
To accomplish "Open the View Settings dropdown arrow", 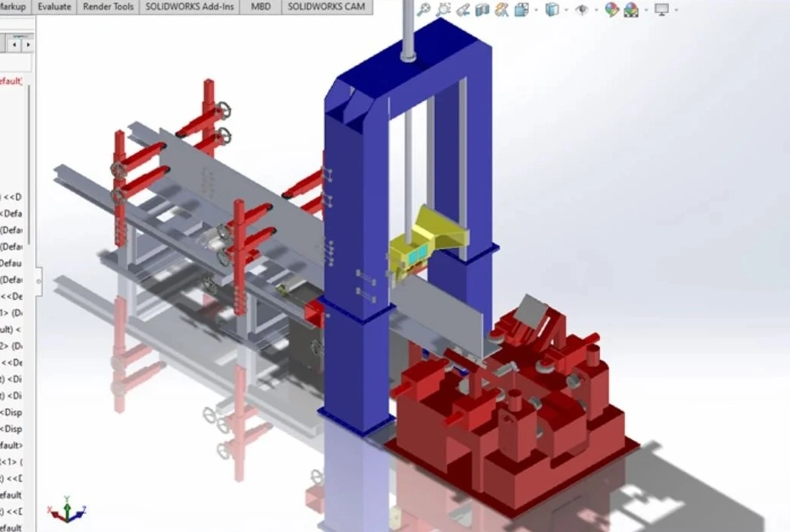I will (675, 10).
